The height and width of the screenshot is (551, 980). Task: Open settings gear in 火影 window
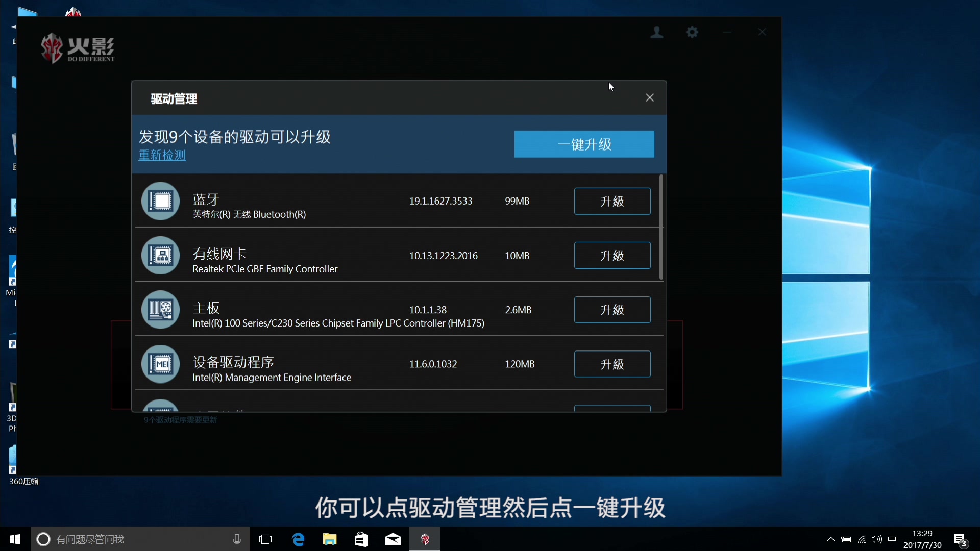click(692, 32)
